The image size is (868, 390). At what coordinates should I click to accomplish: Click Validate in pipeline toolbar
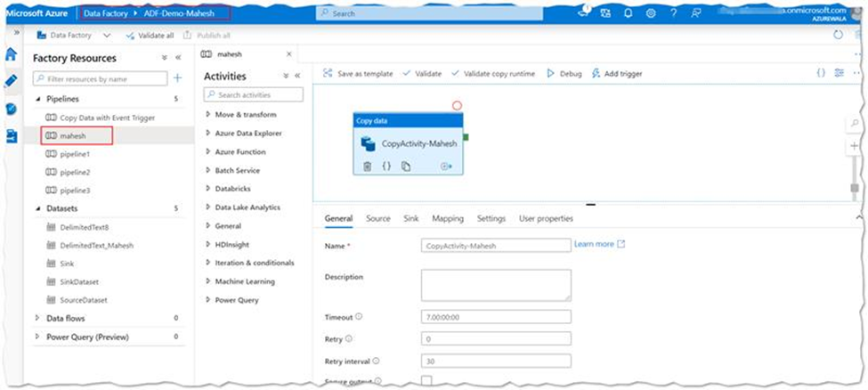(422, 73)
